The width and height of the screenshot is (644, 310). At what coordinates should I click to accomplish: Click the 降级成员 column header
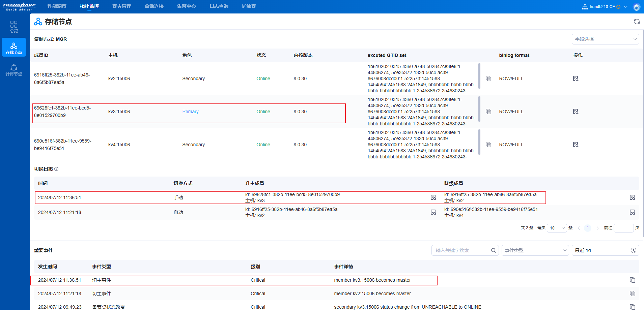click(x=453, y=183)
